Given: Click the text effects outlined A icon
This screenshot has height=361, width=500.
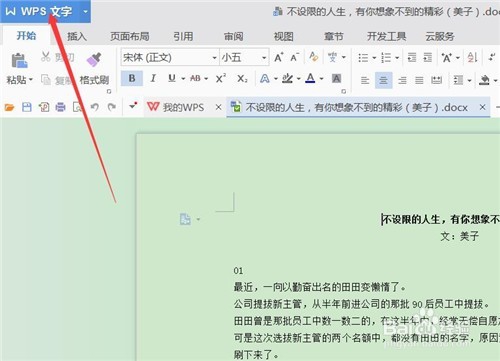Looking at the screenshot, I should tap(265, 79).
